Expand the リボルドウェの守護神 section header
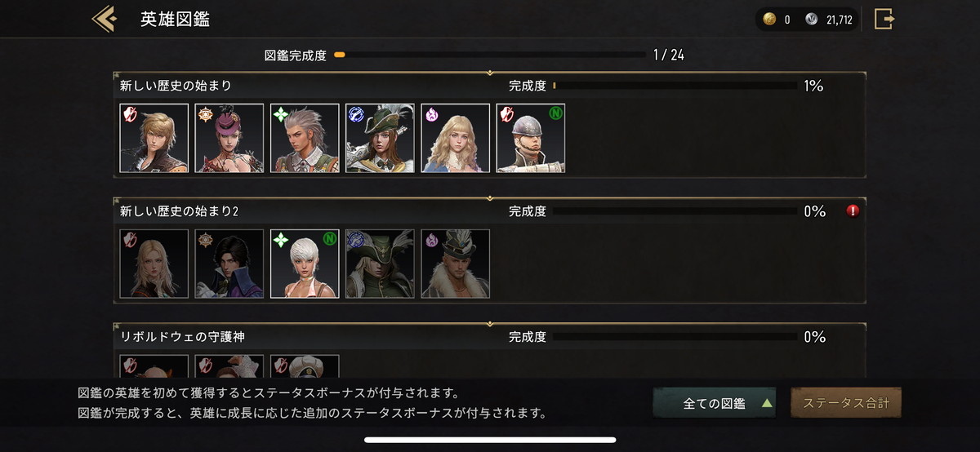 (490, 336)
